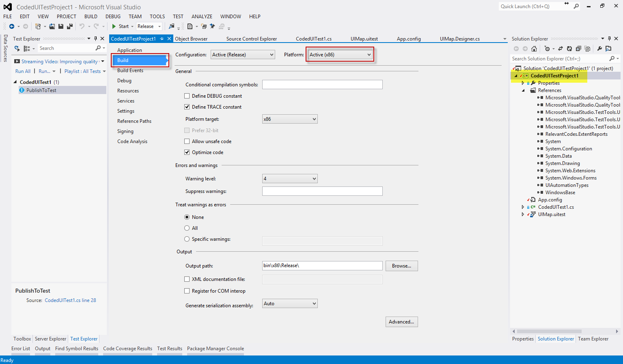Click the Home icon in Solution Explorer
Viewport: 623px width, 364px height.
[x=534, y=49]
